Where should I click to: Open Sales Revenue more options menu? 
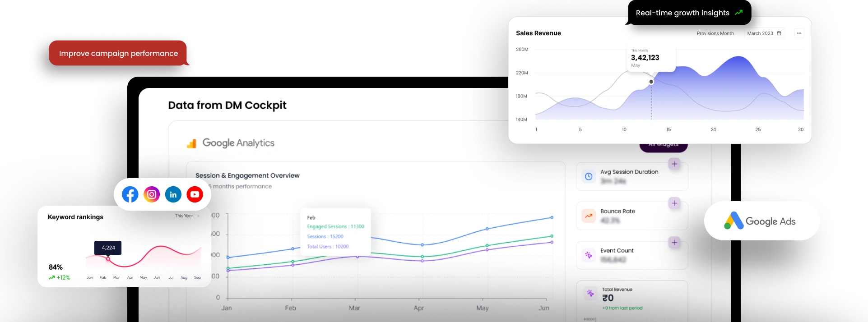click(x=799, y=33)
